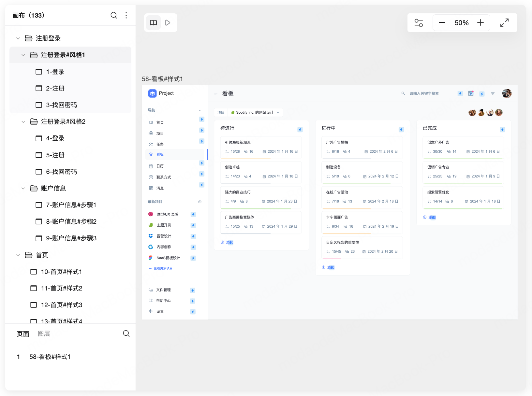Open 原型/UX 灵感 project

click(167, 214)
